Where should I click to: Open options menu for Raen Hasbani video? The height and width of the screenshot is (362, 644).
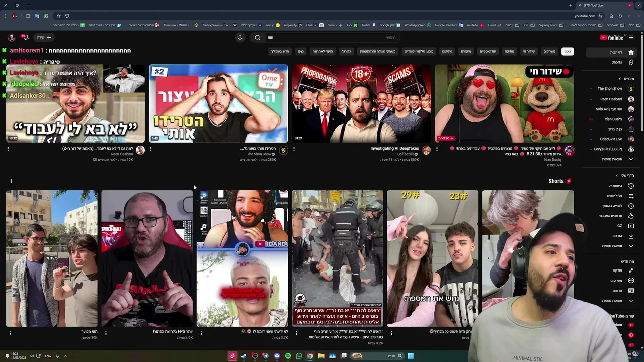click(8, 149)
